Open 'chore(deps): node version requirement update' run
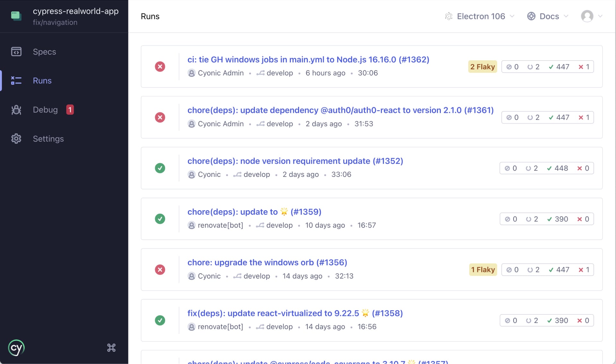Image resolution: width=616 pixels, height=364 pixels. pos(295,161)
